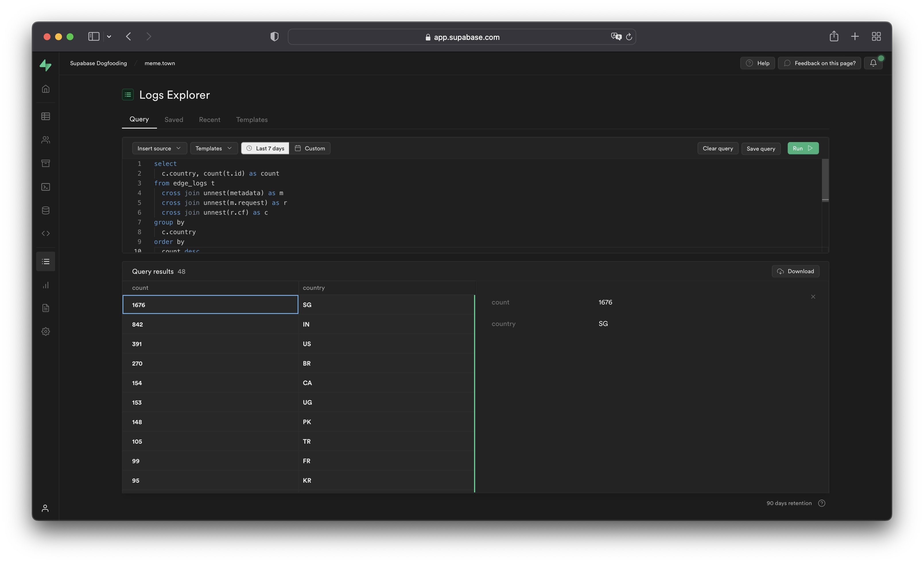Click the Clear query button
Image resolution: width=924 pixels, height=563 pixels.
point(717,148)
